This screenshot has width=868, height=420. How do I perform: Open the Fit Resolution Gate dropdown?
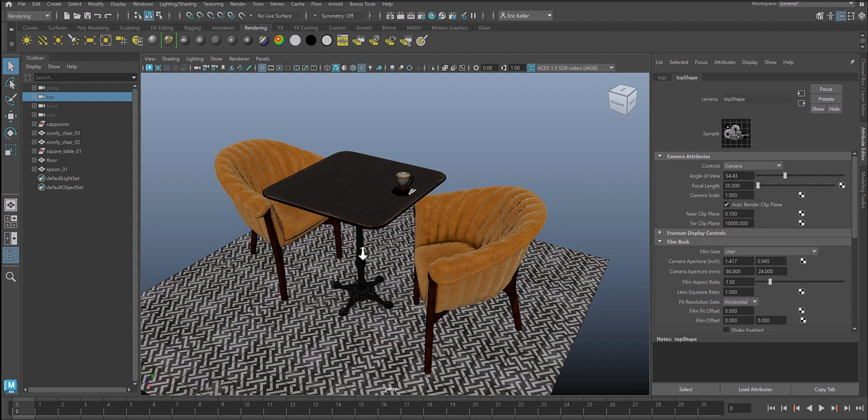(740, 302)
